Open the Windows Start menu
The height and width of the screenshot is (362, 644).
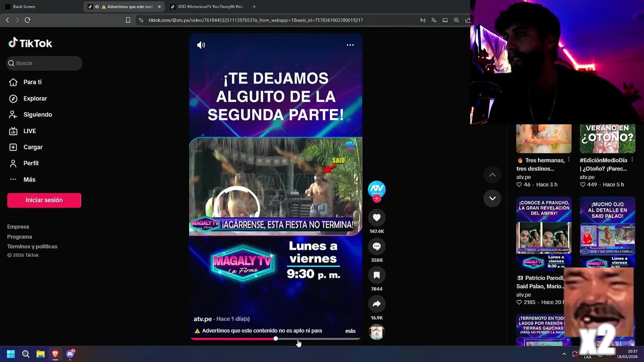(x=11, y=354)
